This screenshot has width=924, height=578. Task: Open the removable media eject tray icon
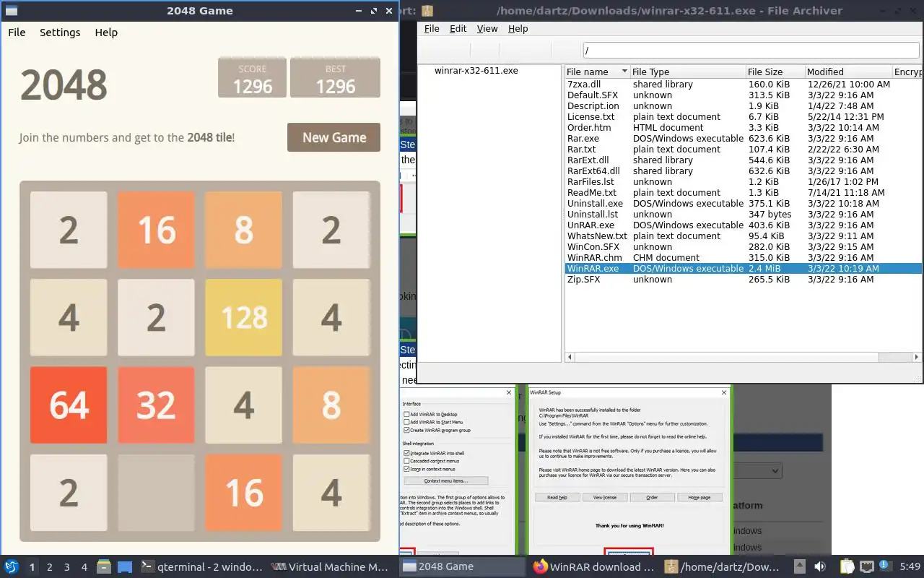(800, 567)
